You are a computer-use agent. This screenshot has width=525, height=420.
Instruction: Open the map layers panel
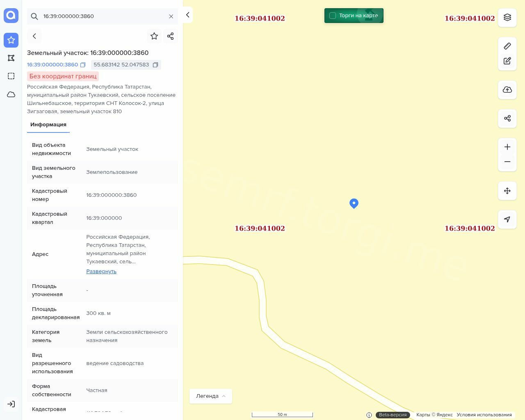coord(507,18)
